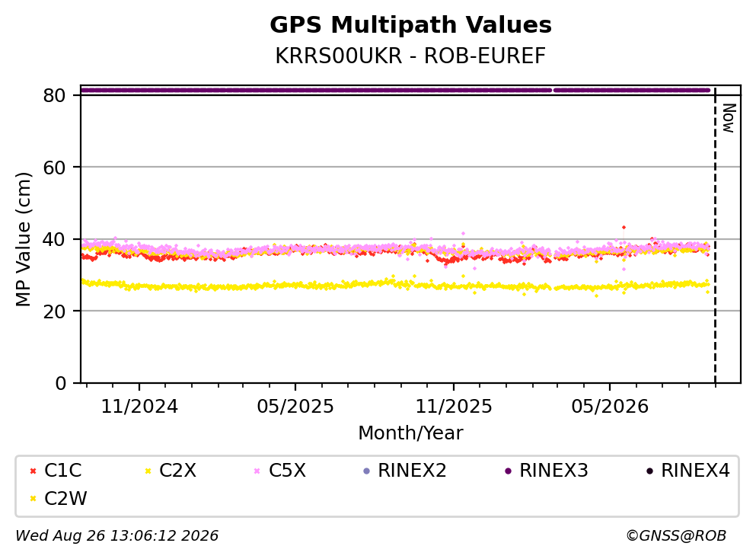This screenshot has width=756, height=559.
Task: Click the red C1C legend marker
Action: point(33,471)
